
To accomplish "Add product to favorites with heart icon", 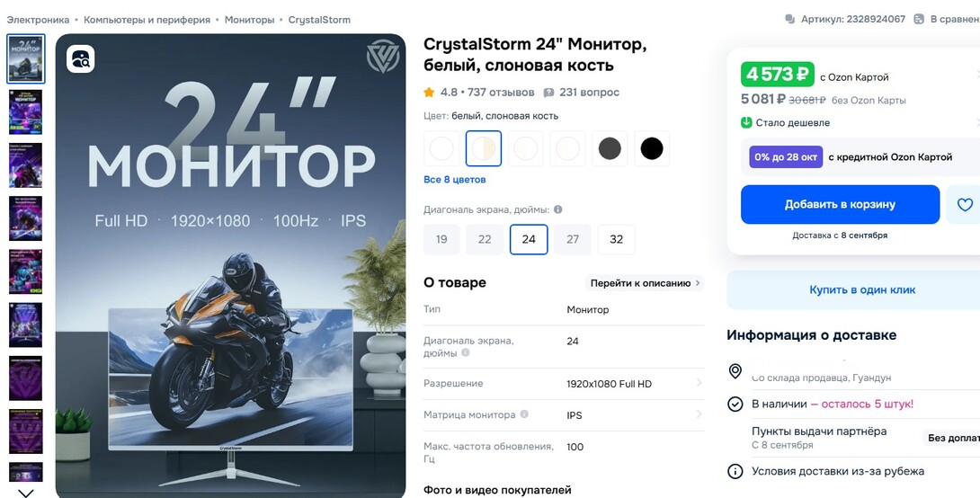I will [x=965, y=204].
